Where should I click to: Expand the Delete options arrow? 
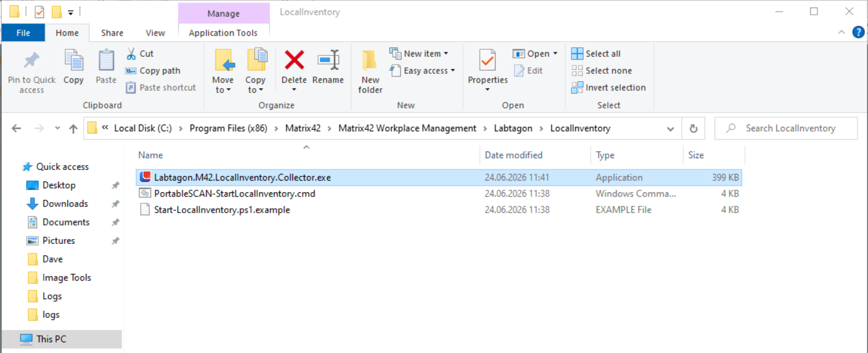(294, 90)
